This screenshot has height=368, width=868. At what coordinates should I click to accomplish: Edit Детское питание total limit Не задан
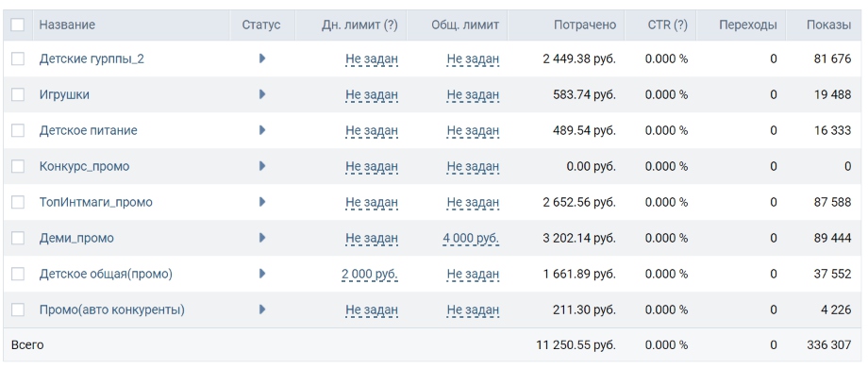(474, 131)
